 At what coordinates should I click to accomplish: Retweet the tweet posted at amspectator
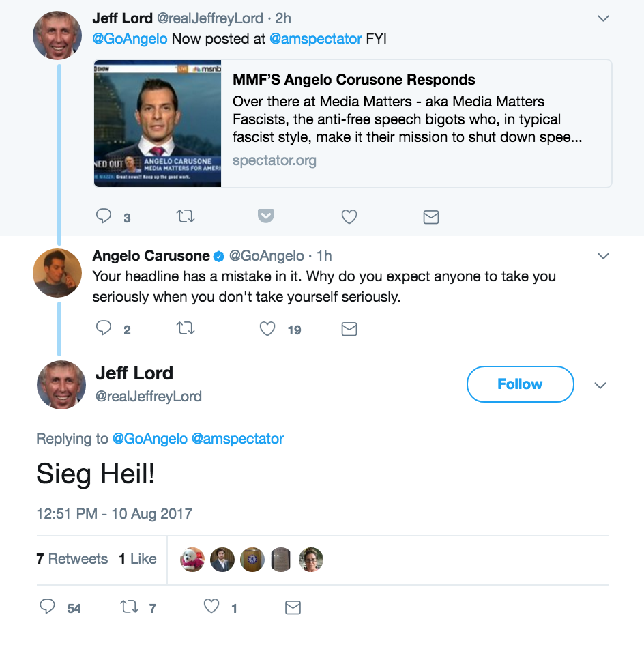pos(186,216)
